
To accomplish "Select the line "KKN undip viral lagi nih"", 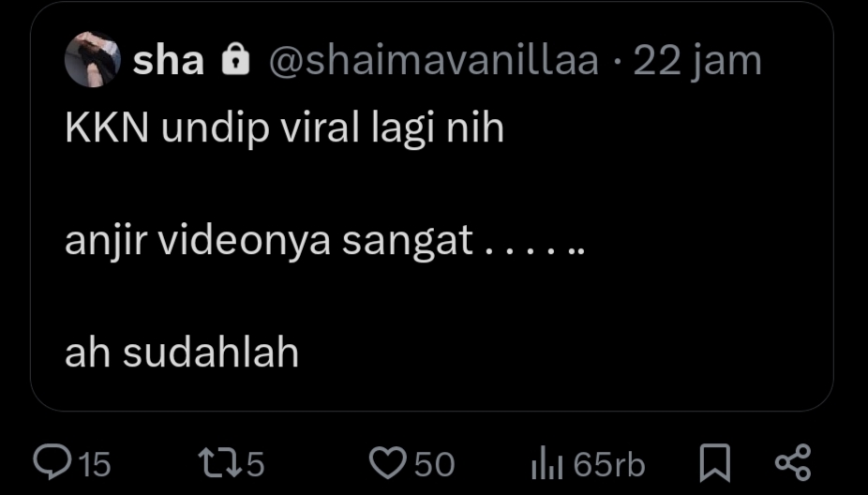I will pyautogui.click(x=284, y=128).
